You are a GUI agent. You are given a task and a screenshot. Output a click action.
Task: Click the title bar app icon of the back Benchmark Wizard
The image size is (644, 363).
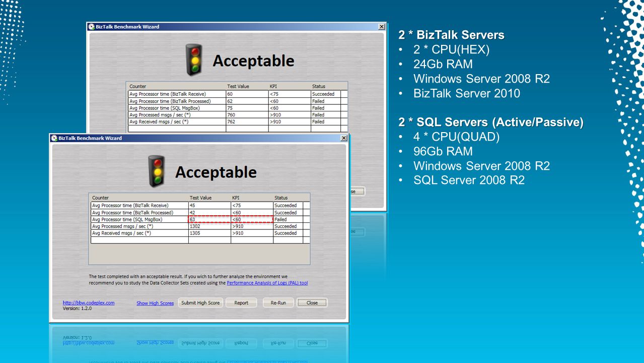click(91, 27)
